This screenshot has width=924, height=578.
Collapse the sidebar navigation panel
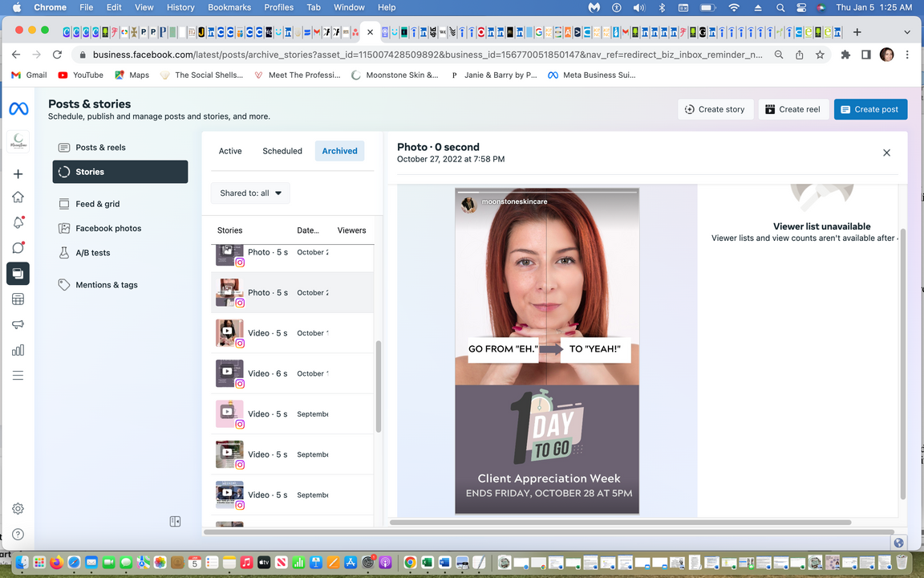pyautogui.click(x=175, y=522)
